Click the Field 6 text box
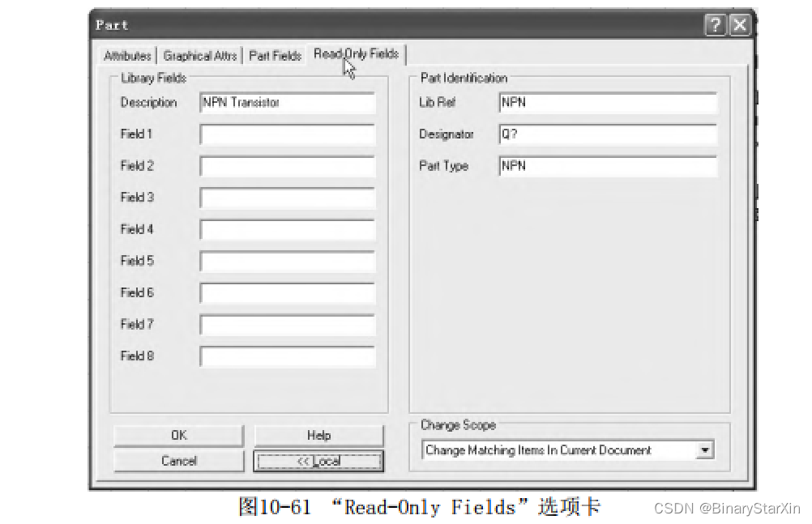The image size is (812, 524). coord(288,293)
